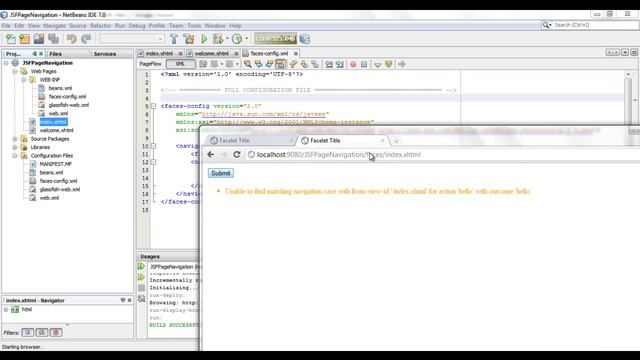This screenshot has height=360, width=640.
Task: Click the Find Selection magnifier icon in editor toolbar
Action: coord(248,64)
